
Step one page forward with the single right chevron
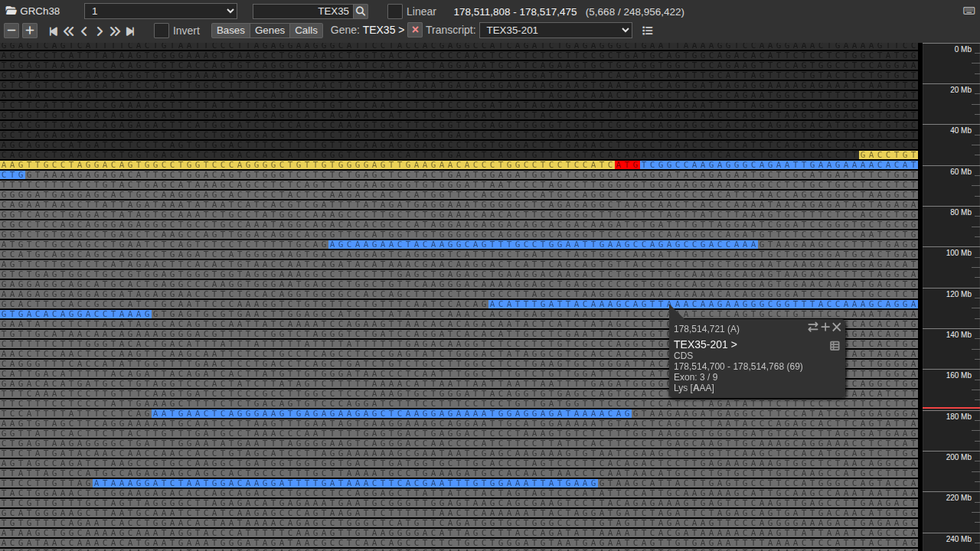pyautogui.click(x=100, y=31)
